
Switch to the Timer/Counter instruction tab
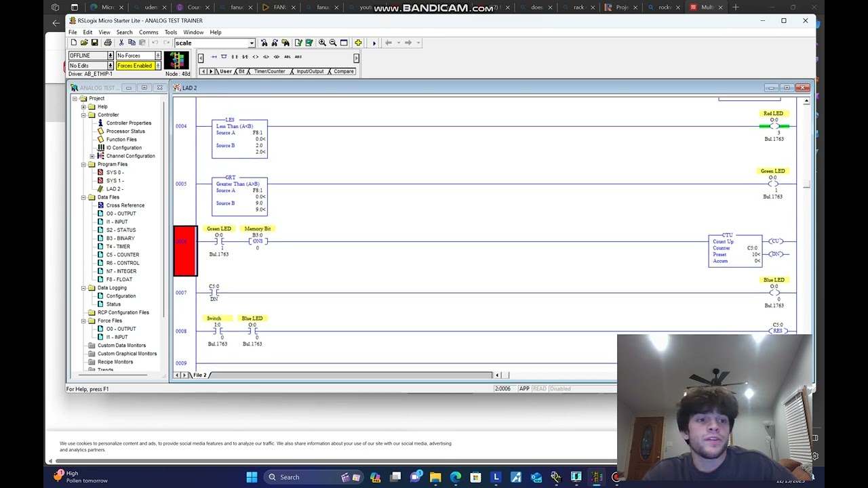tap(269, 71)
